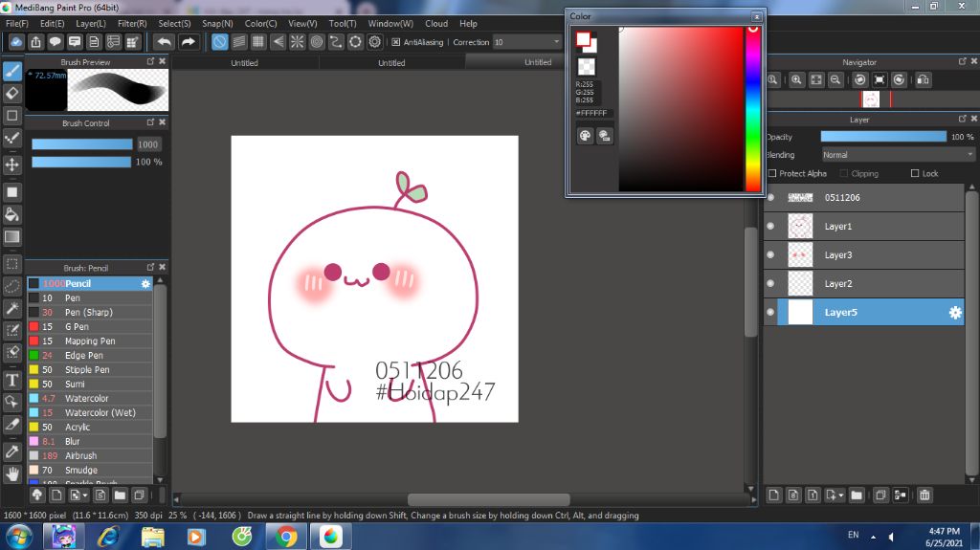
Task: Enable the Protect Alpha checkbox
Action: click(772, 174)
